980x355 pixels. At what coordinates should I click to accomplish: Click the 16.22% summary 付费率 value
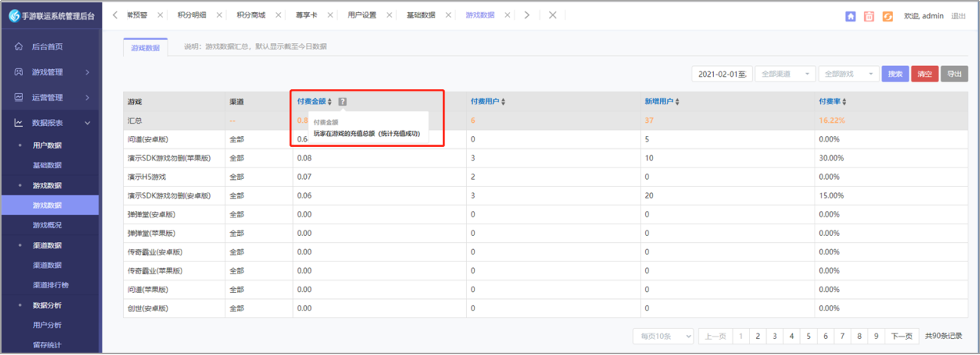tap(832, 121)
